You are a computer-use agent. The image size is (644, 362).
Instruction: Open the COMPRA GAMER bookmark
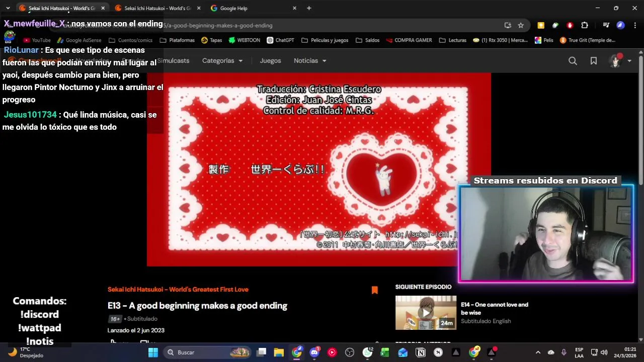coord(409,40)
